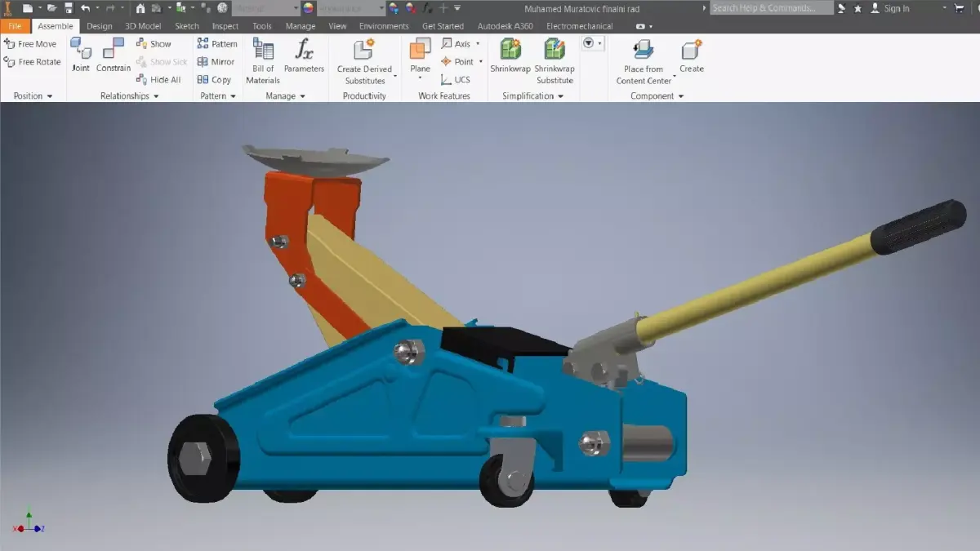This screenshot has height=551, width=980.
Task: Click the appearance color wheel icon
Action: pyautogui.click(x=308, y=8)
